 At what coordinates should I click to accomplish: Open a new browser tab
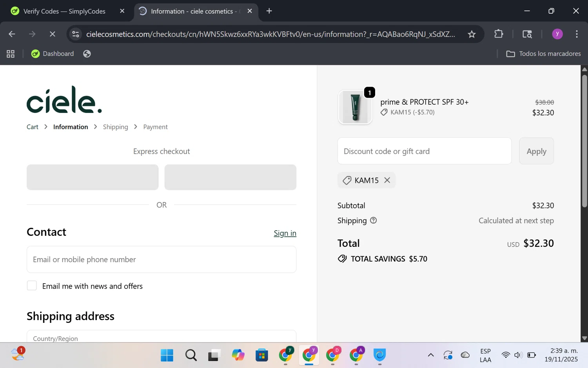[269, 11]
